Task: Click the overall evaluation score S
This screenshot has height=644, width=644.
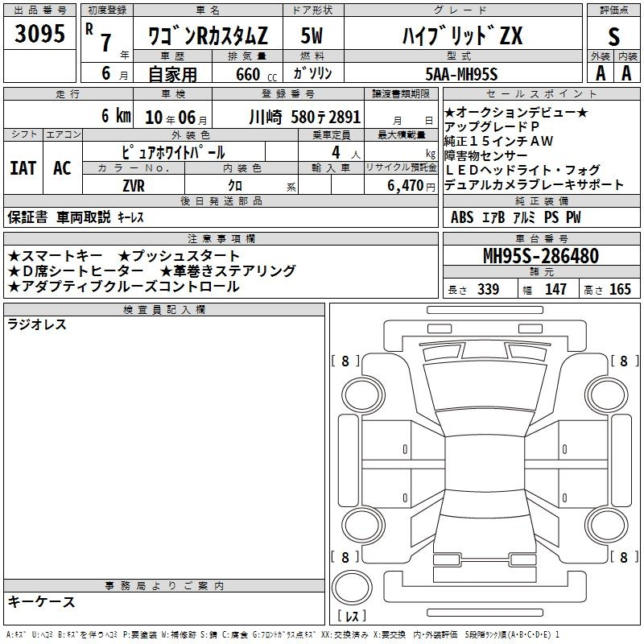Action: pos(613,36)
